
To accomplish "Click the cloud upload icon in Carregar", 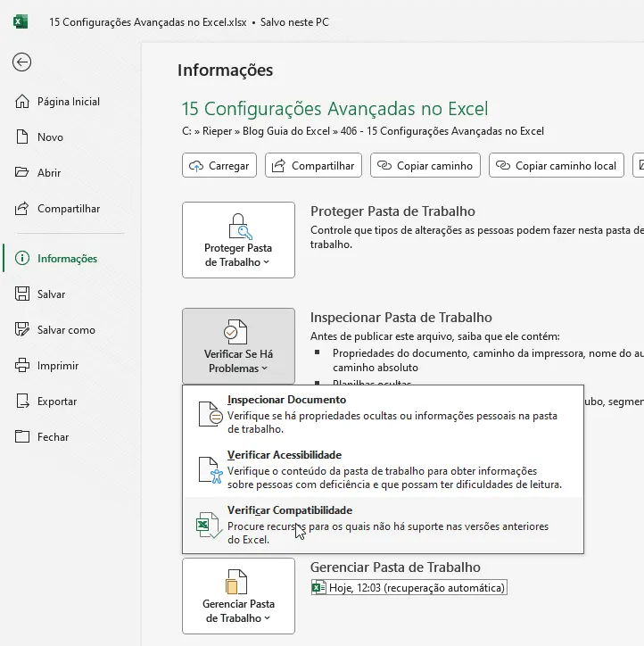I will point(196,166).
